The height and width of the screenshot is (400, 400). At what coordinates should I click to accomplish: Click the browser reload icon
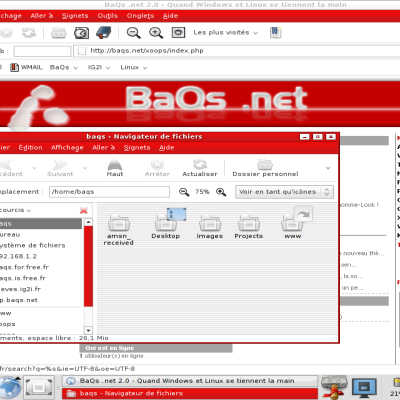(29, 33)
